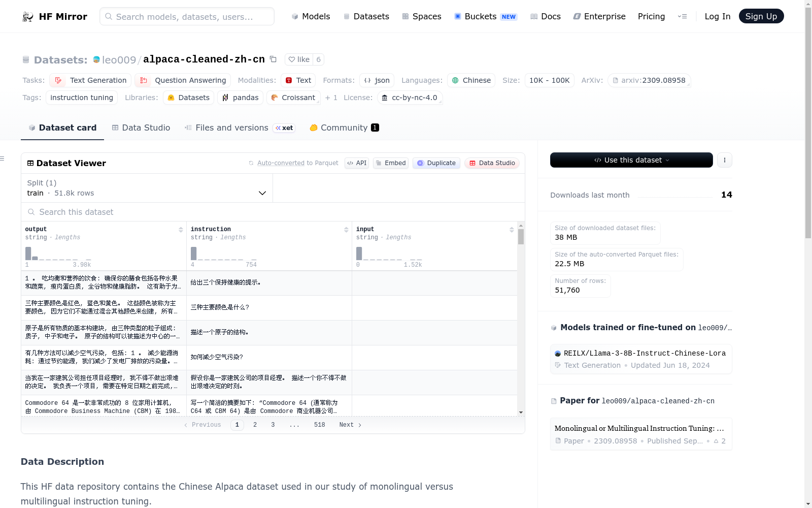Screen dimensions: 812x508
Task: Click the Sign Up button
Action: pos(761,16)
